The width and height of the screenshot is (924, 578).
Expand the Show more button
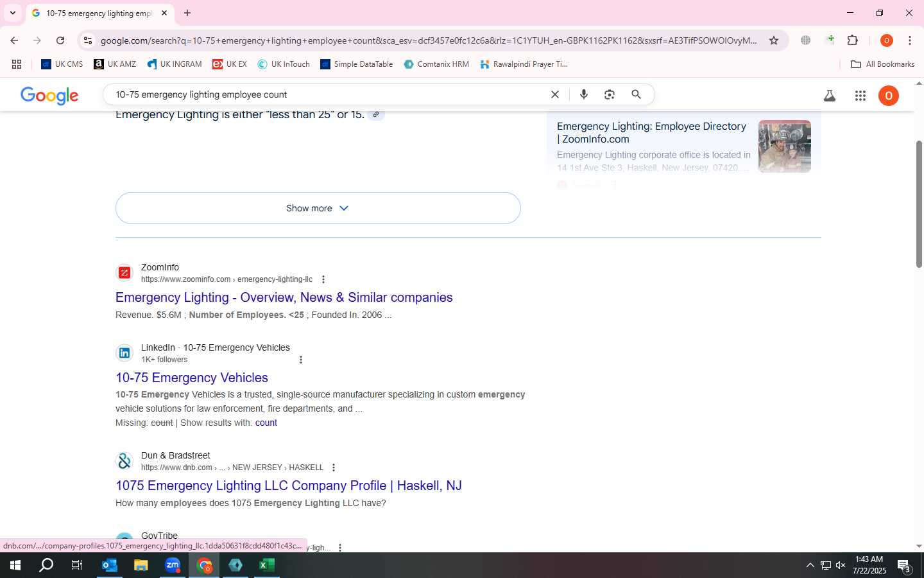pos(318,208)
